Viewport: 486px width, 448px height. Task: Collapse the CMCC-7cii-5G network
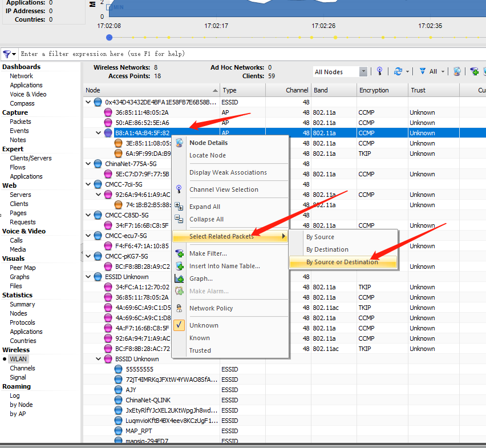[88, 184]
